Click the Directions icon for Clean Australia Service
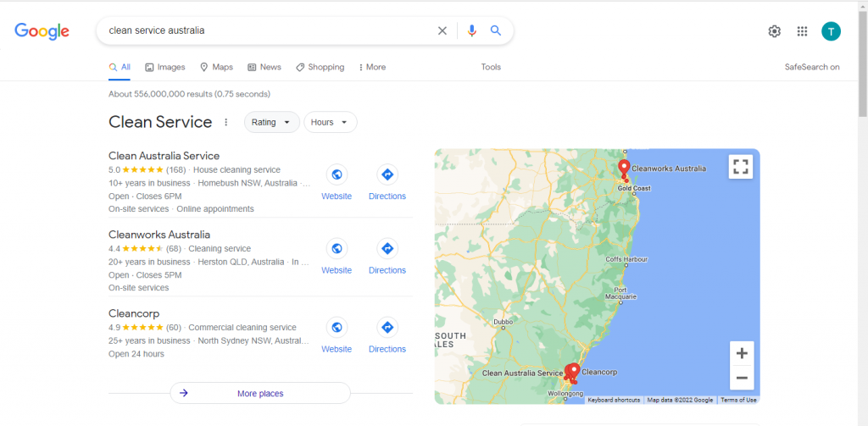Screen dimensions: 868x426 [x=387, y=175]
